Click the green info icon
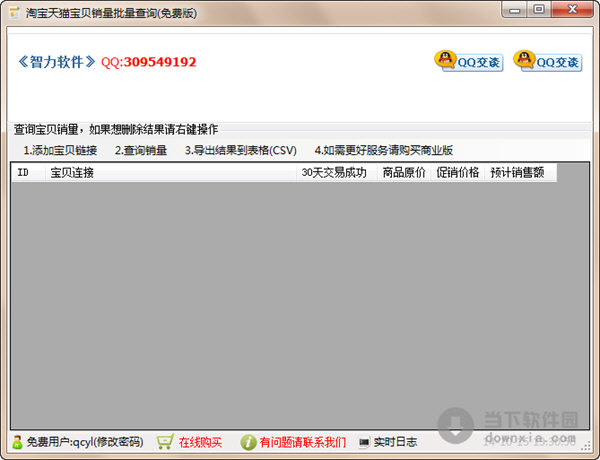This screenshot has height=460, width=600. click(x=248, y=442)
